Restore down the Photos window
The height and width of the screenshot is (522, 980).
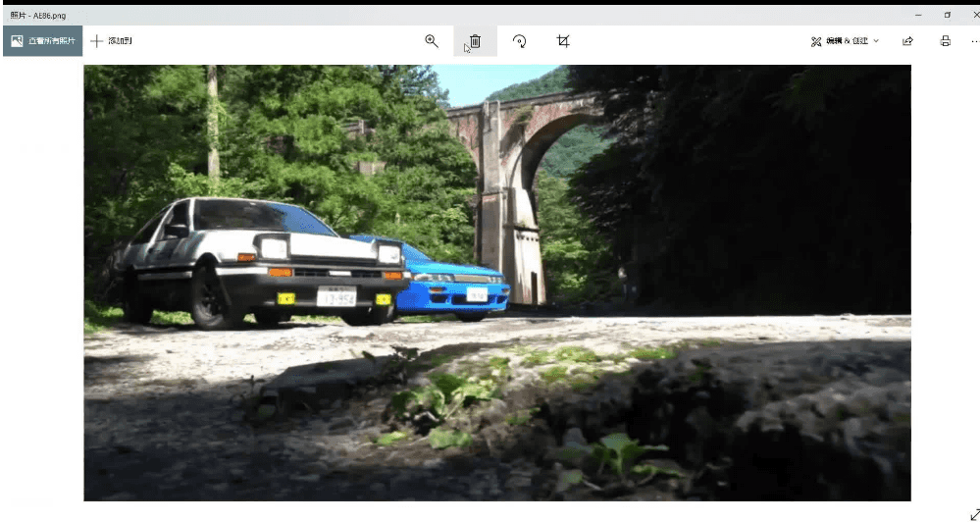click(x=947, y=15)
